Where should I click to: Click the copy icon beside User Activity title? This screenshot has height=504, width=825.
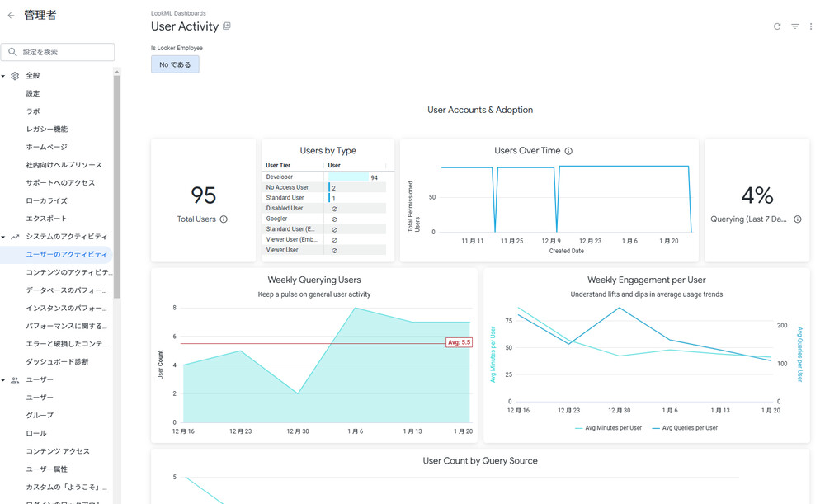pos(227,26)
